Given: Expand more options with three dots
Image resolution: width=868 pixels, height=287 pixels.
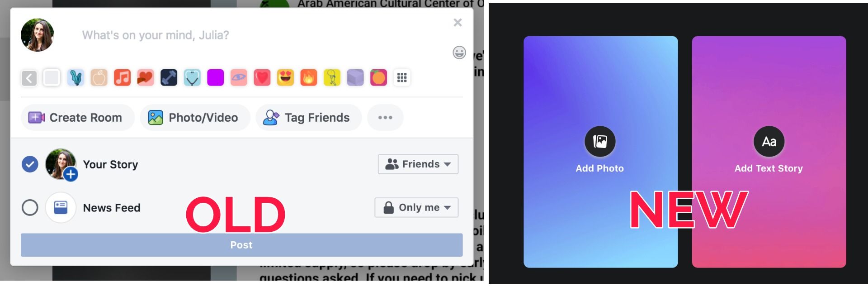Looking at the screenshot, I should tap(385, 118).
